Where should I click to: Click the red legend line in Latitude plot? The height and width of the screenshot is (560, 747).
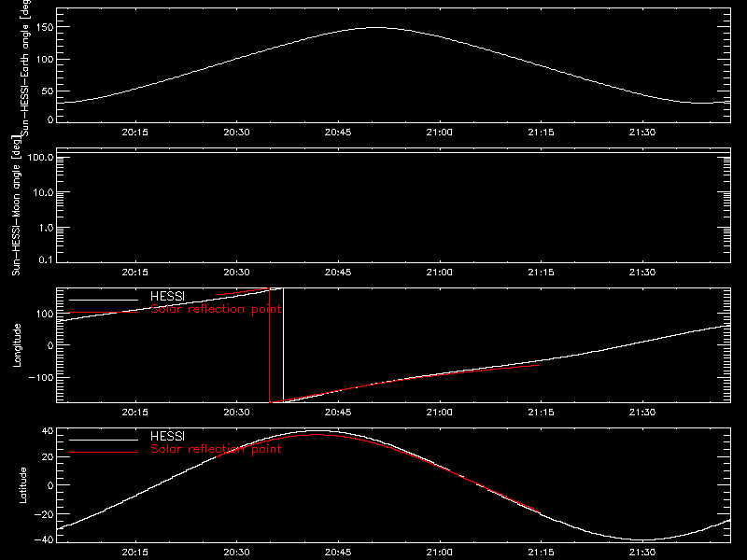(x=104, y=453)
